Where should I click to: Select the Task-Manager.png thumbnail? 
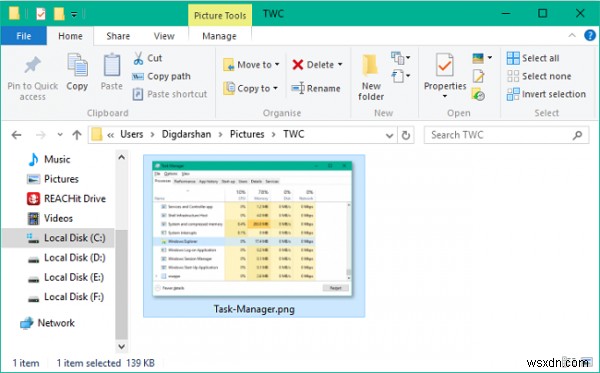[x=254, y=236]
